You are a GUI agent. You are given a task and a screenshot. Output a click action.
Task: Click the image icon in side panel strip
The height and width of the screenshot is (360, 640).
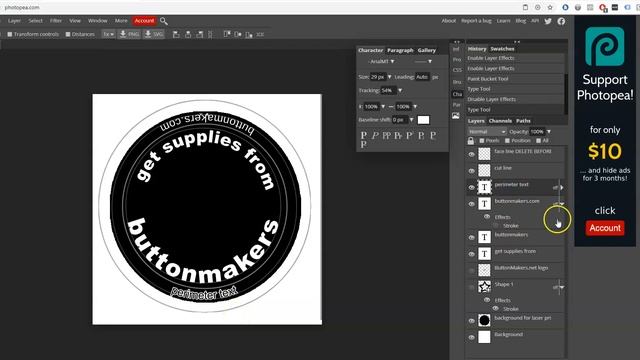tap(456, 116)
